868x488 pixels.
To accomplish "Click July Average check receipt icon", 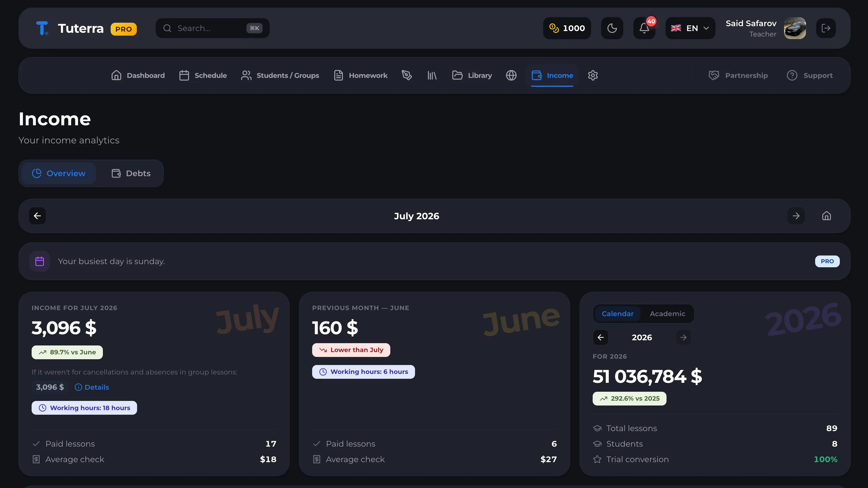I will click(x=36, y=459).
